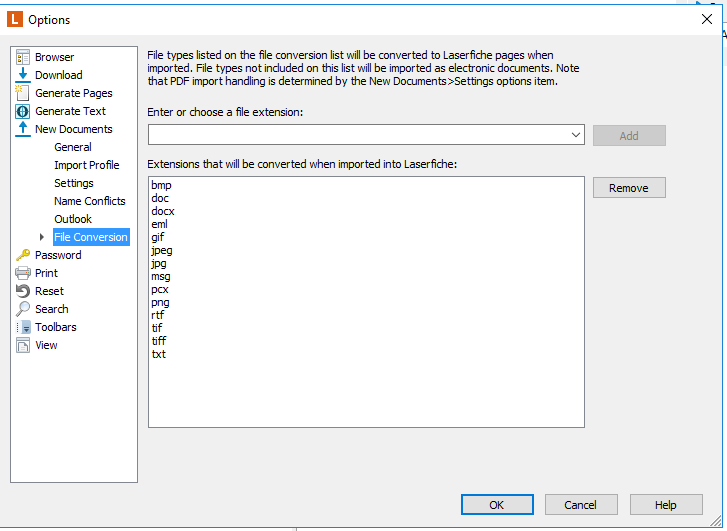Open the Name Conflicts options page
This screenshot has width=727, height=531.
pos(89,201)
